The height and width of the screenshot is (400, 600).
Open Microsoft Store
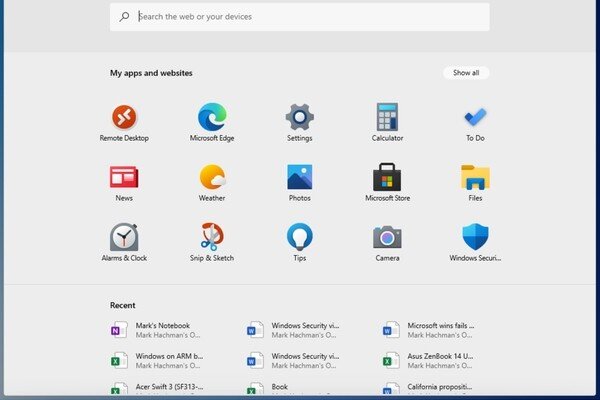tap(387, 183)
